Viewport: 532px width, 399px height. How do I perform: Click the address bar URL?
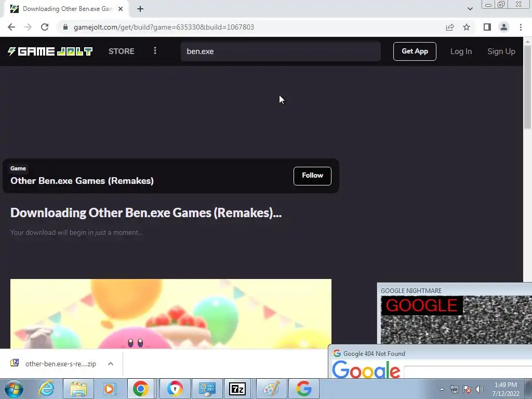(x=164, y=27)
